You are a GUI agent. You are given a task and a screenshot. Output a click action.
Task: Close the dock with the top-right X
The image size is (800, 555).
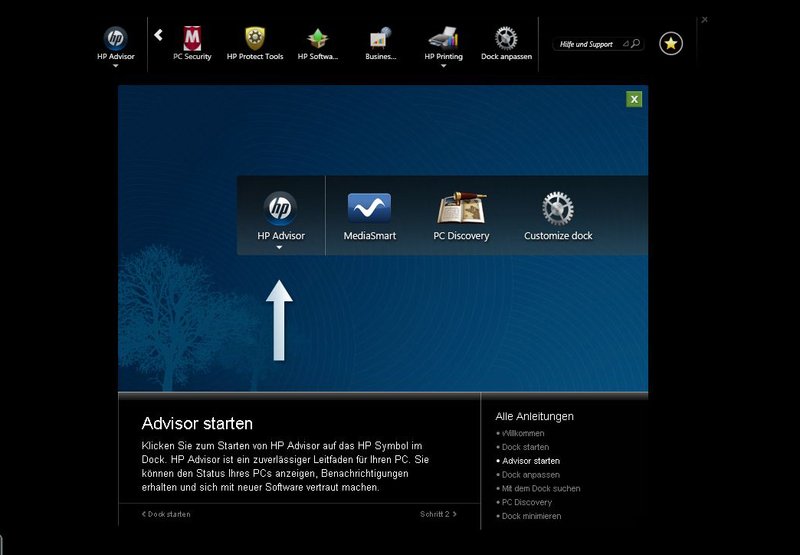(705, 19)
